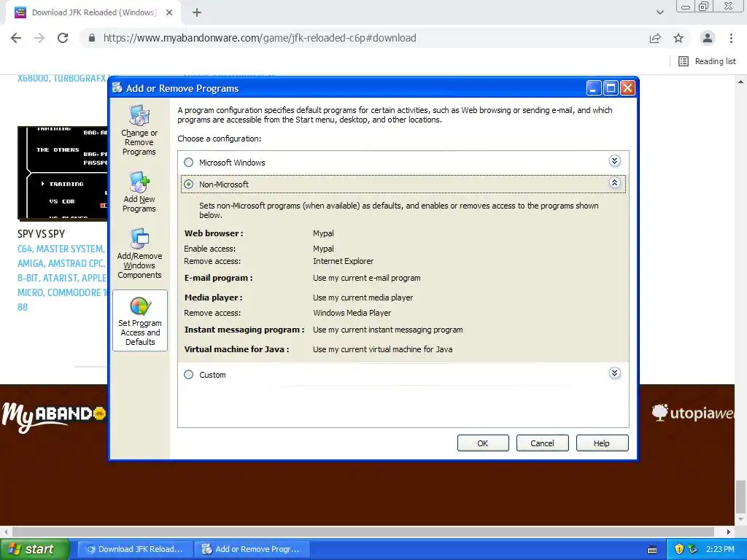Switch to Add or Remove Programs taskbar button

pyautogui.click(x=252, y=549)
